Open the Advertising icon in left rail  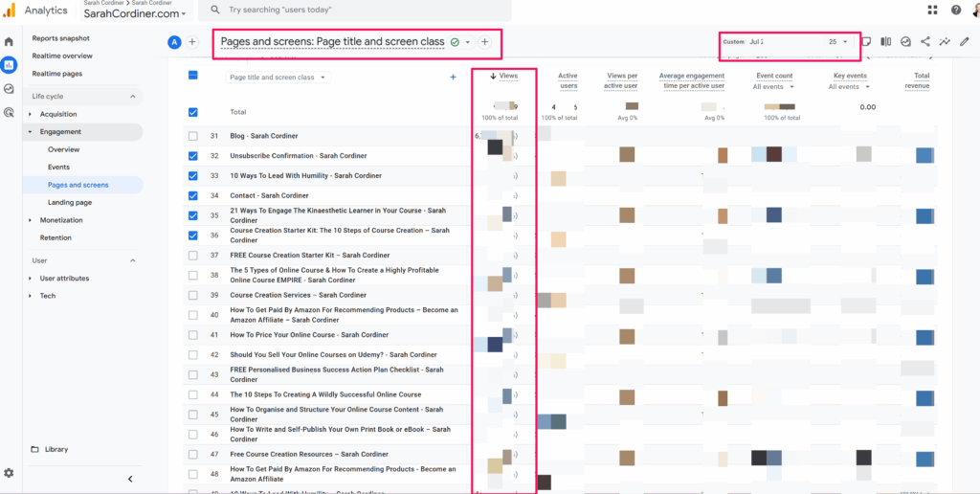tap(9, 113)
